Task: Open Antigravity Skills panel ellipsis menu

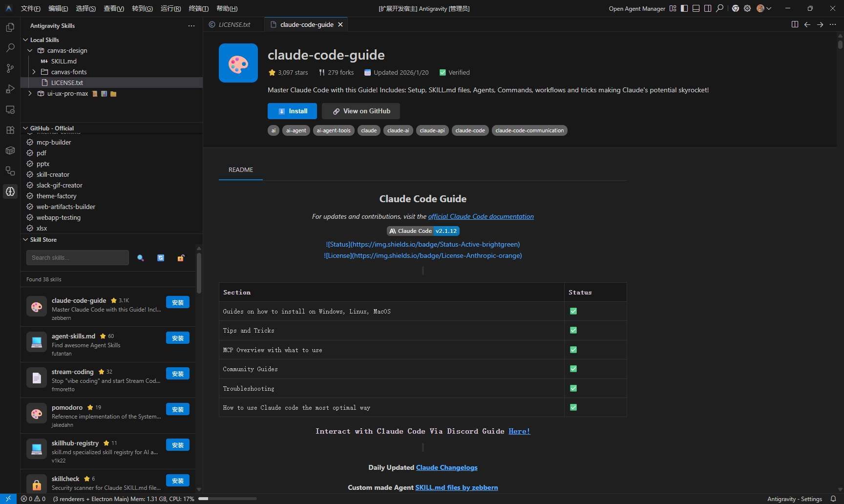Action: [x=191, y=26]
